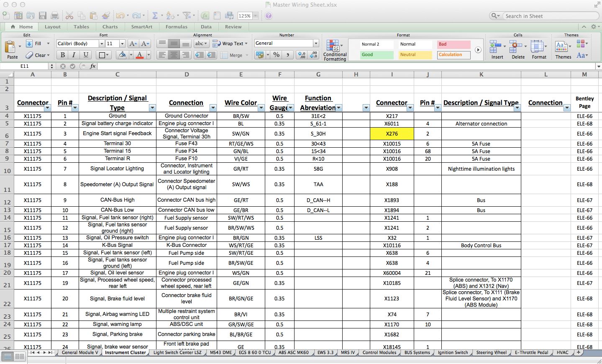Screen dimensions: 602x364
Task: Decrease font size with small A icon
Action: (145, 44)
